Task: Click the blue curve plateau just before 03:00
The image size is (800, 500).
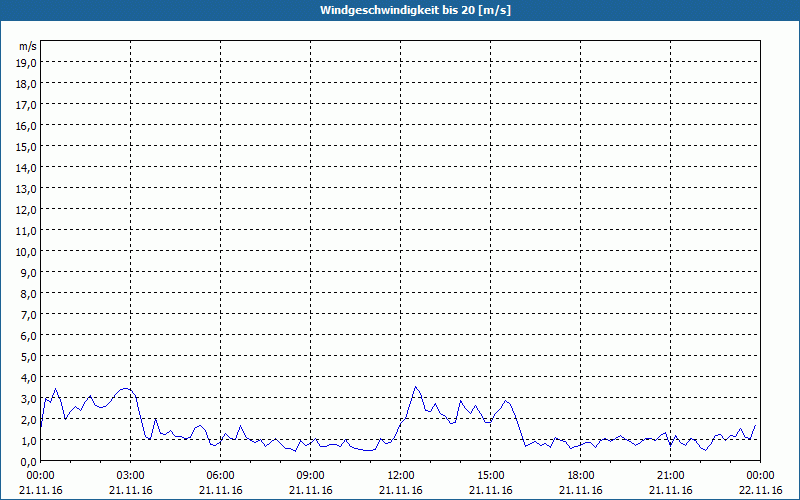Action: click(x=126, y=389)
